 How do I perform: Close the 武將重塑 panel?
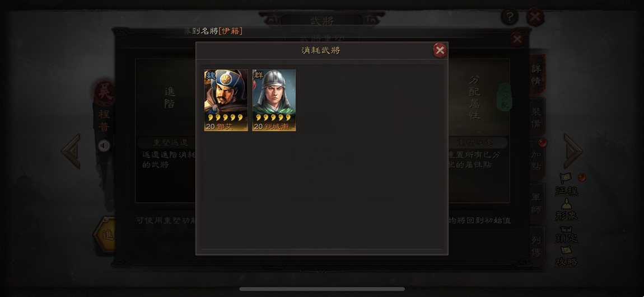[x=517, y=39]
